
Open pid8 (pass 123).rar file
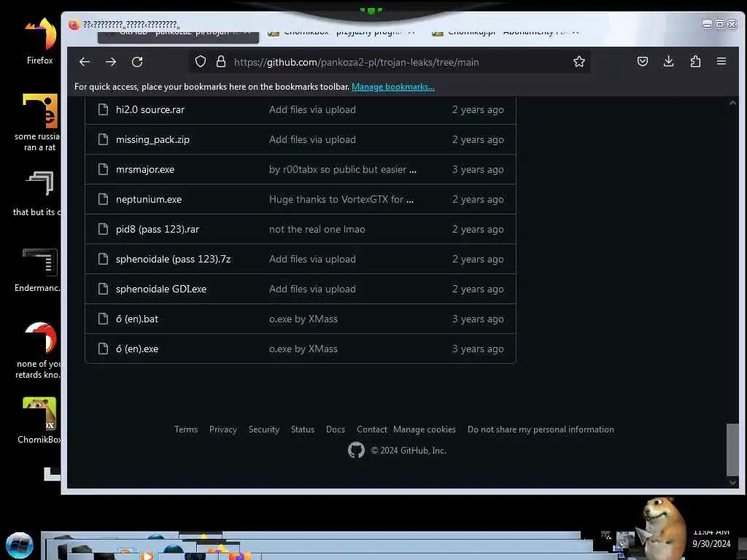[158, 229]
